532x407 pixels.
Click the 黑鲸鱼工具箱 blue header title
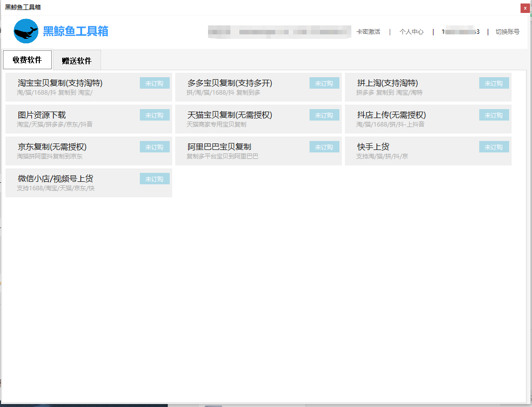pos(76,31)
